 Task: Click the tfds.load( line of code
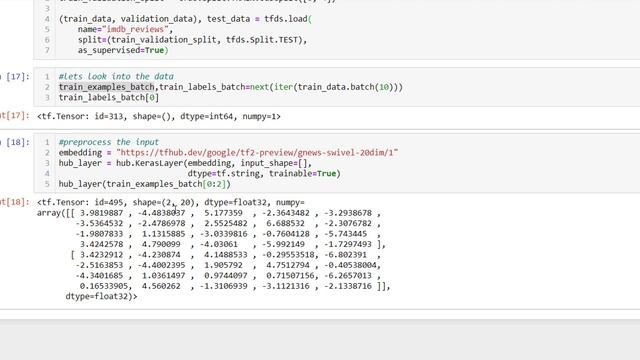click(x=185, y=19)
